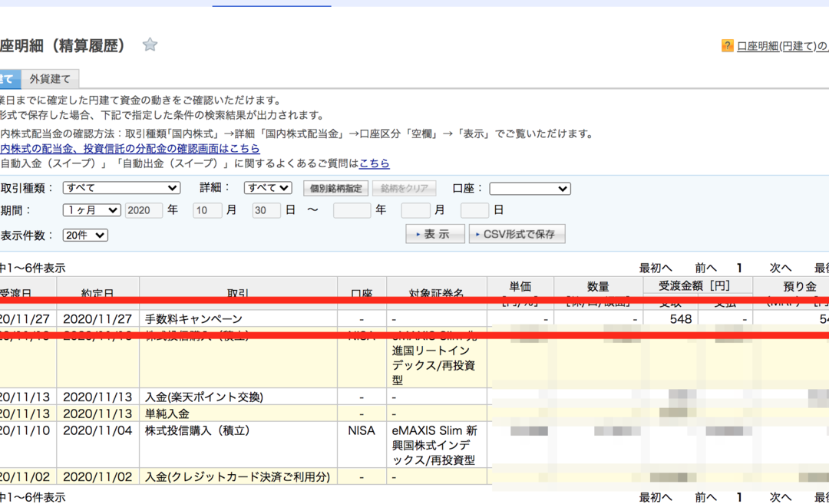Click the 入金(楽天ポイント交換) transaction cell
This screenshot has height=504, width=829.
(x=239, y=397)
